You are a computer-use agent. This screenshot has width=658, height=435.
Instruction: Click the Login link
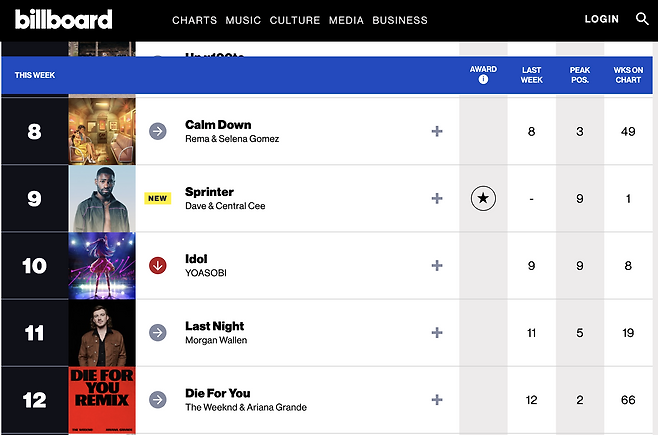601,19
